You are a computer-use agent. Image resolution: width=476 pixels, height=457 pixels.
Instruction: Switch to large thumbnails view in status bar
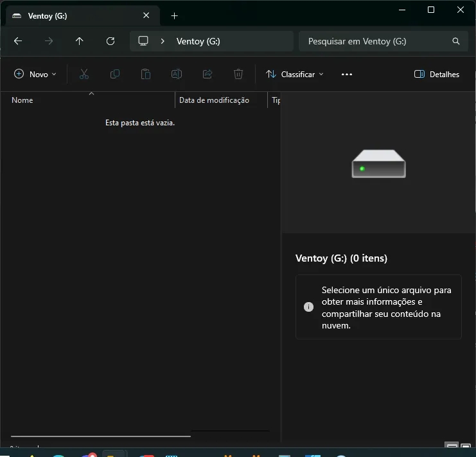[x=466, y=447]
